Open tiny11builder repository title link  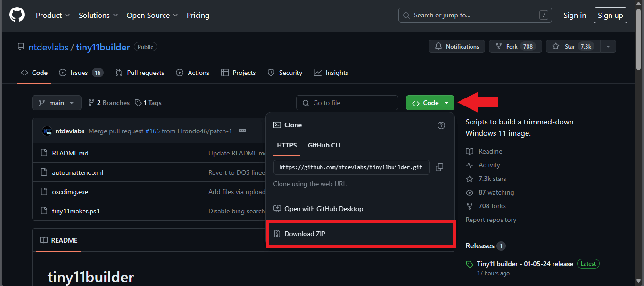(x=103, y=47)
